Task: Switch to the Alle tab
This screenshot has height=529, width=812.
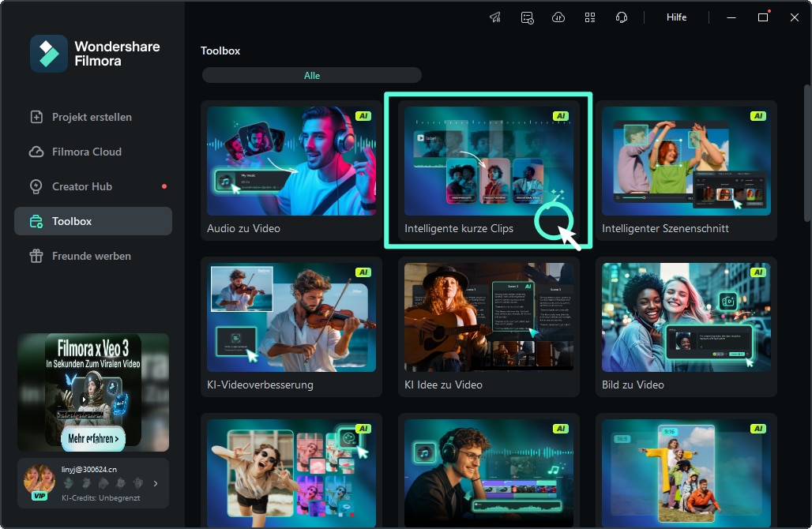Action: (312, 76)
